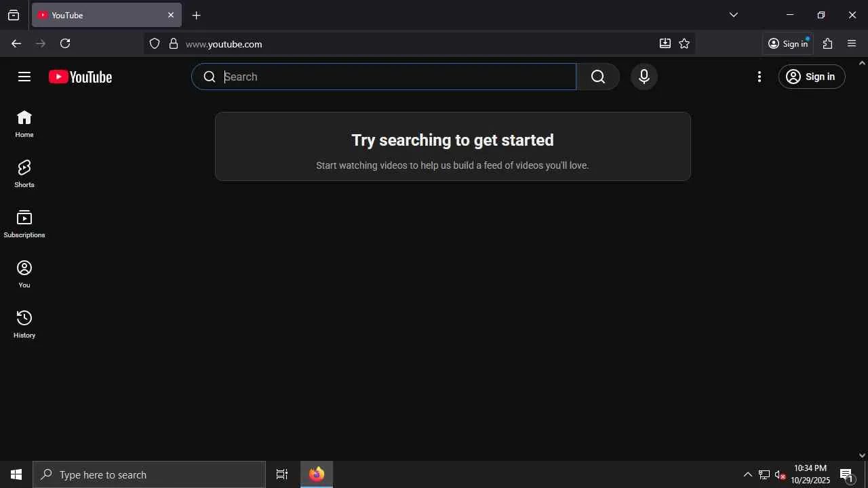868x488 pixels.
Task: Open Subscriptions in the sidebar
Action: tap(24, 225)
